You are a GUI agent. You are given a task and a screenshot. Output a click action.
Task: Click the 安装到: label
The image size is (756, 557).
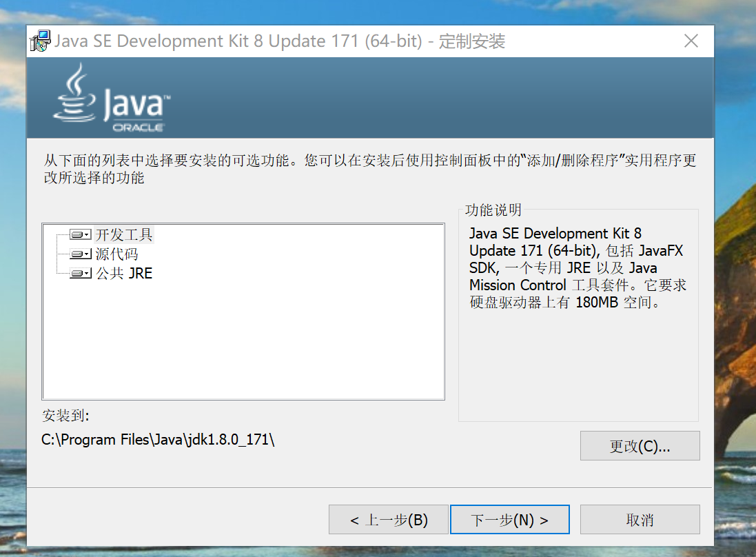coord(65,415)
